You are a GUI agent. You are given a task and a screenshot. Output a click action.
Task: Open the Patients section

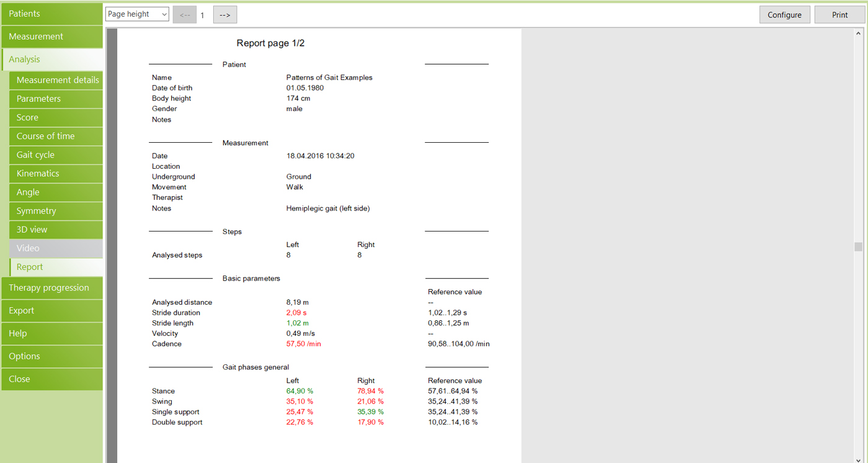coord(52,14)
